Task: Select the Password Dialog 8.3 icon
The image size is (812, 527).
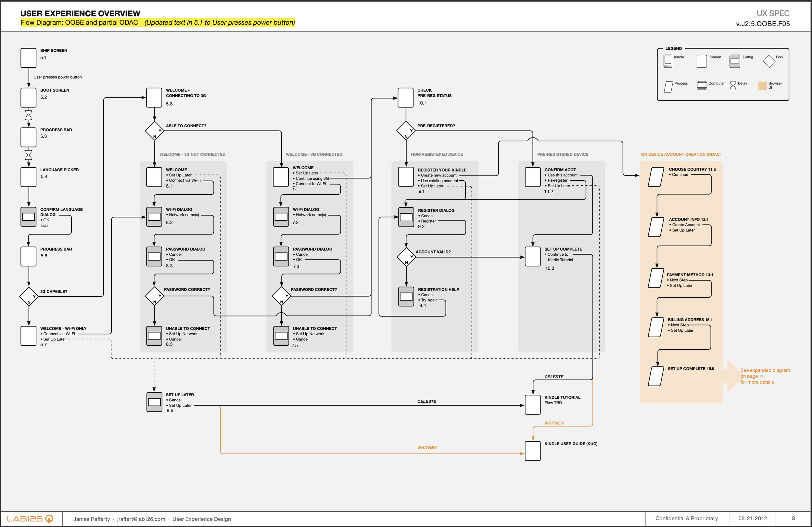Action: pyautogui.click(x=154, y=256)
